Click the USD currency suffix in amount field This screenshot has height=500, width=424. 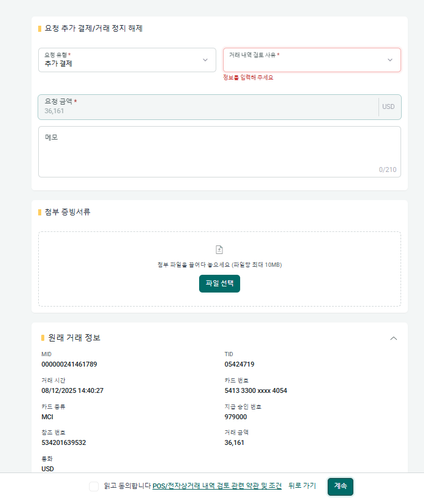[x=388, y=107]
